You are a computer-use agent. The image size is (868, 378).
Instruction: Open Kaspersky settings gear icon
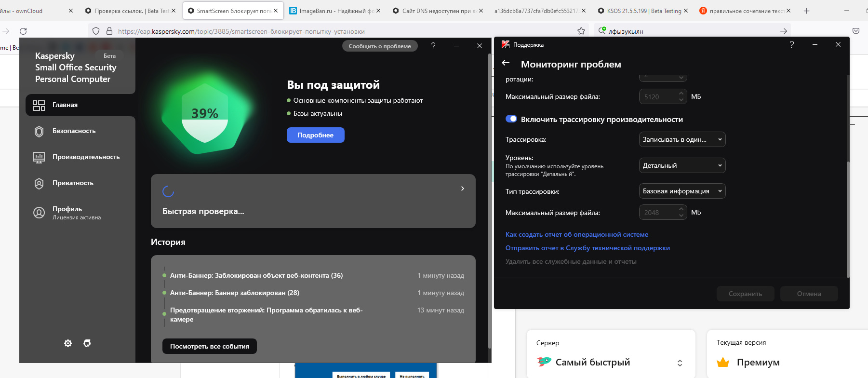click(68, 343)
